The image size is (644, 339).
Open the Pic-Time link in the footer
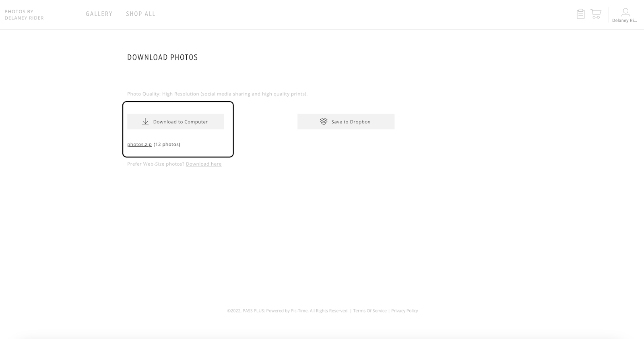(299, 311)
